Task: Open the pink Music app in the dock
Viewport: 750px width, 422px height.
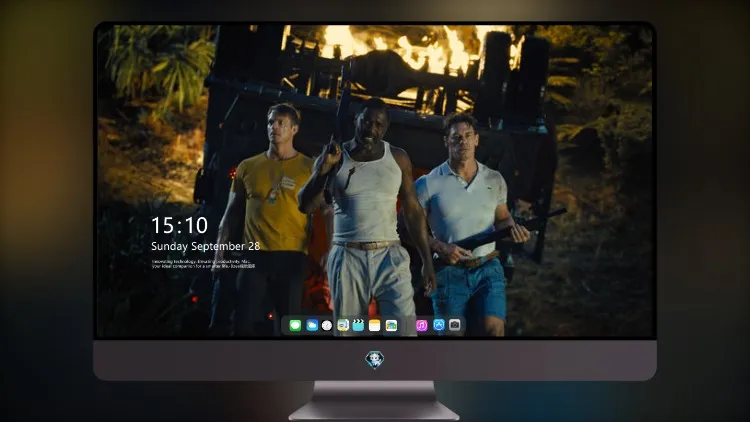Action: pos(422,326)
